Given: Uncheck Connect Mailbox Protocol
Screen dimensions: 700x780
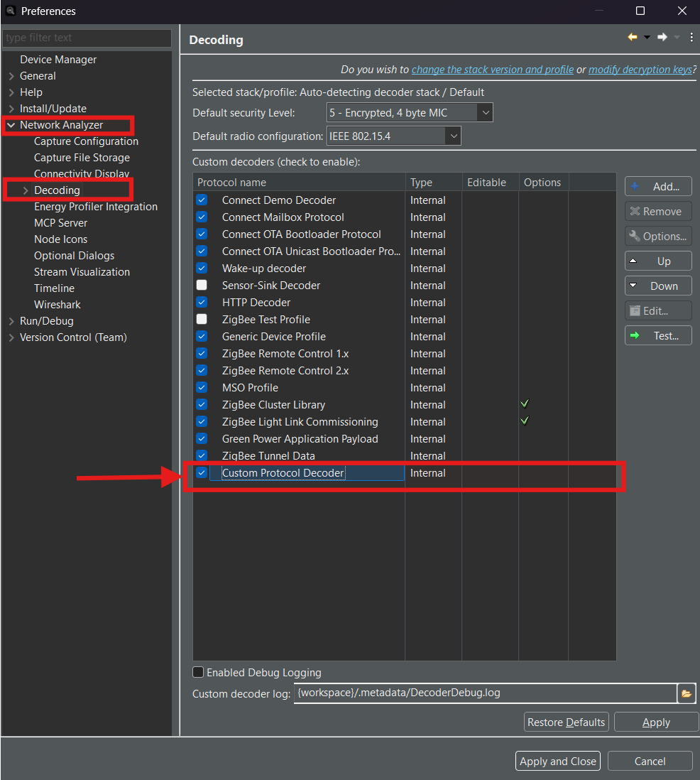Looking at the screenshot, I should (202, 217).
